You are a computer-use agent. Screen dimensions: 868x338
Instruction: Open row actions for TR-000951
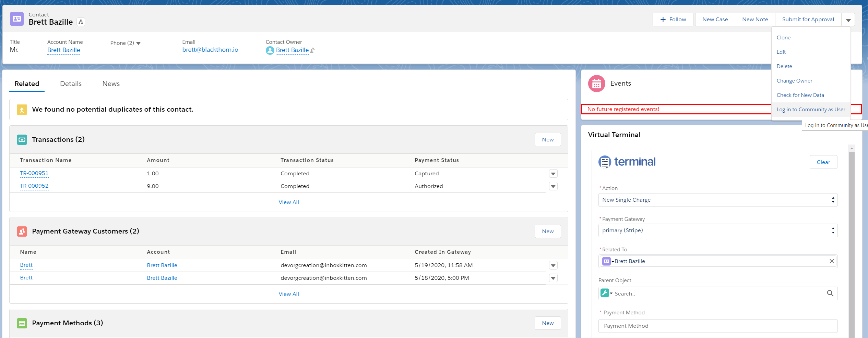pos(553,174)
